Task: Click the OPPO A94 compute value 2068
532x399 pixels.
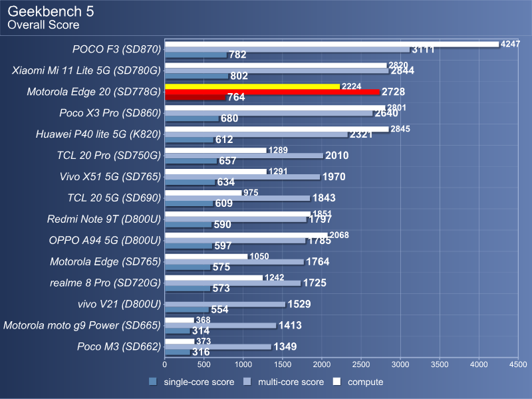Action: click(339, 235)
